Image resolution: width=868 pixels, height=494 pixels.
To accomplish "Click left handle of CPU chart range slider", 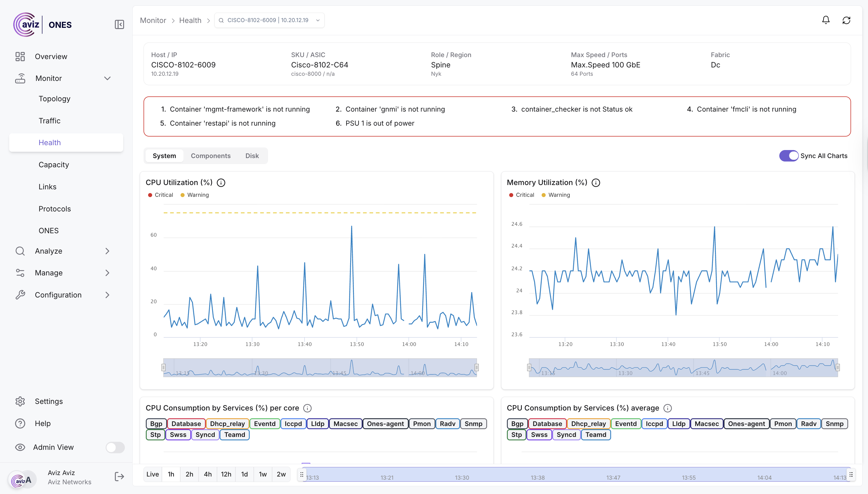I will pyautogui.click(x=163, y=367).
